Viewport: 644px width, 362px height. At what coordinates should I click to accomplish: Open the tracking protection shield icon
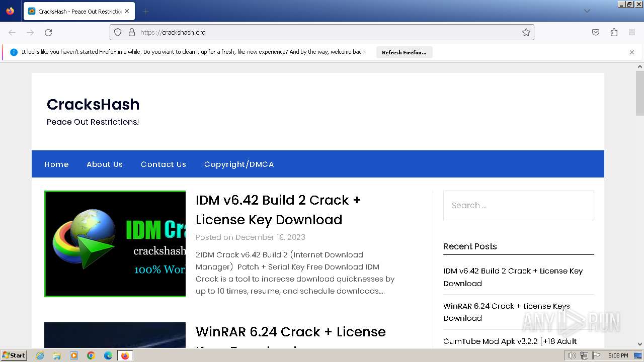118,32
